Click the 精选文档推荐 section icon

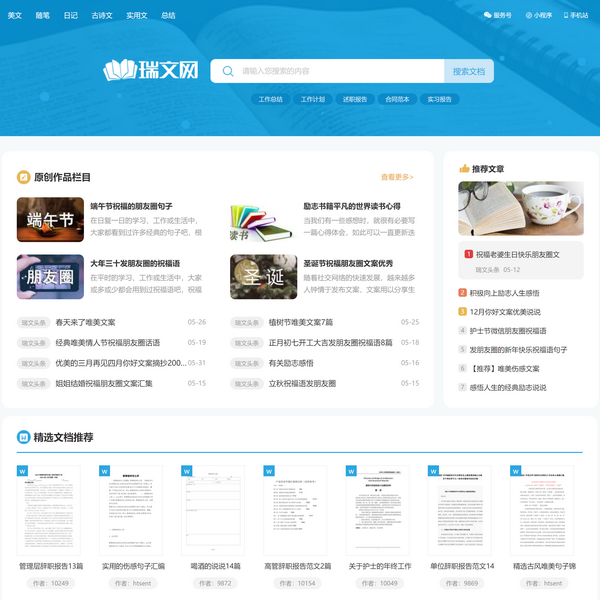point(23,437)
